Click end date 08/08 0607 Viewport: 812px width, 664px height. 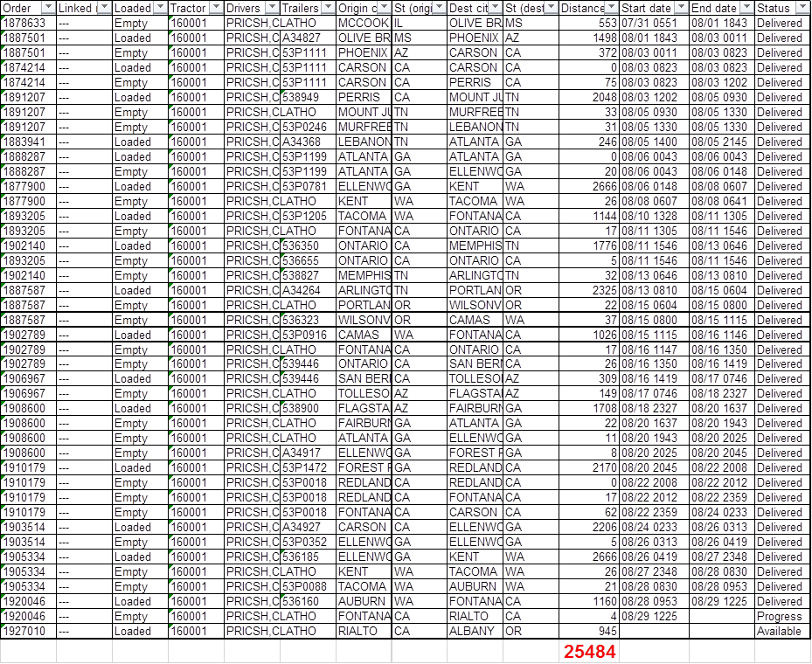722,186
